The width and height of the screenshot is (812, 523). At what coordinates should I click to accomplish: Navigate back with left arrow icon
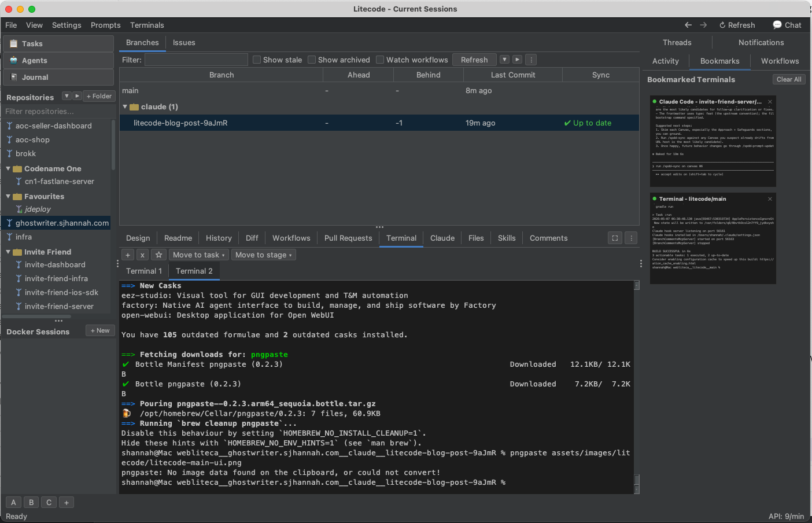click(688, 25)
